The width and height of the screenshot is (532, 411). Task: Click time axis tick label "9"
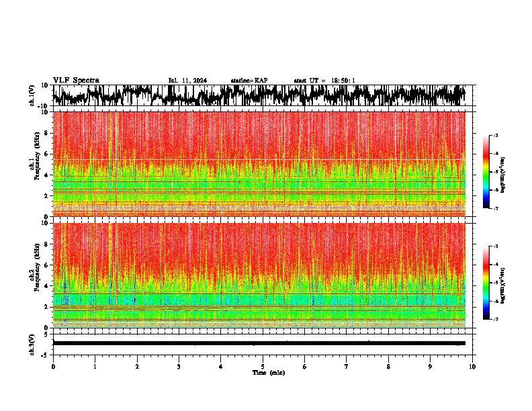point(430,367)
